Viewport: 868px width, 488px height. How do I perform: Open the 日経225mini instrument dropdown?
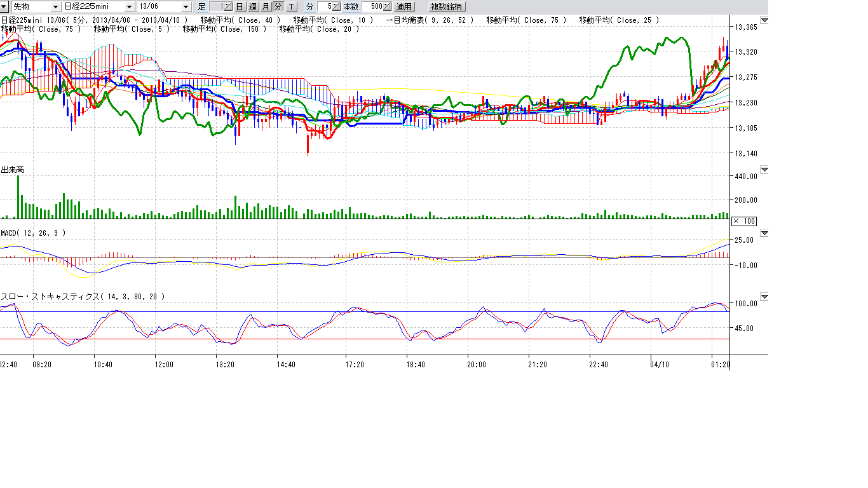[130, 7]
